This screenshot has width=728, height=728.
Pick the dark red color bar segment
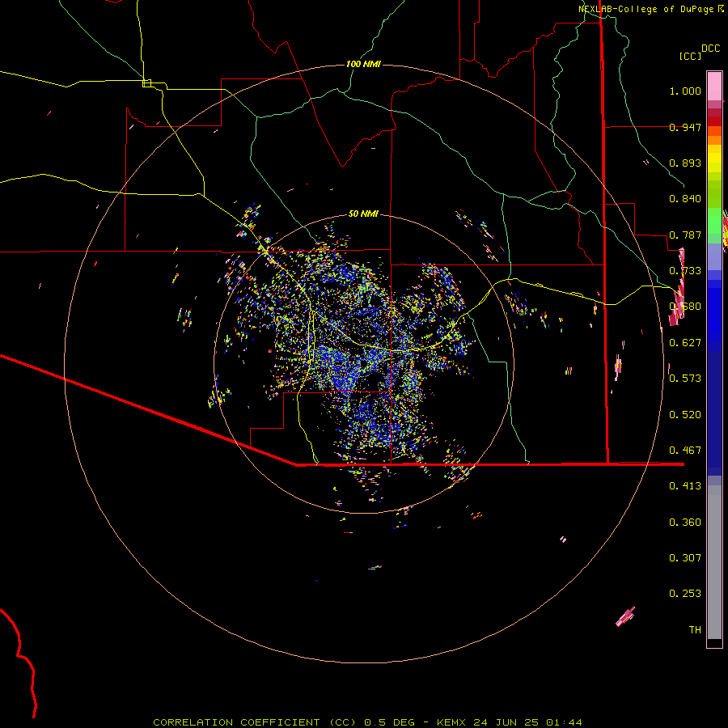pos(714,121)
